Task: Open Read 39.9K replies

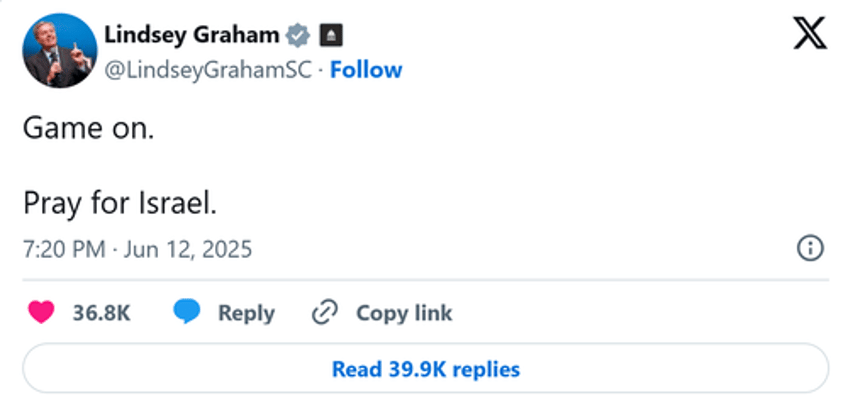Action: tap(426, 369)
